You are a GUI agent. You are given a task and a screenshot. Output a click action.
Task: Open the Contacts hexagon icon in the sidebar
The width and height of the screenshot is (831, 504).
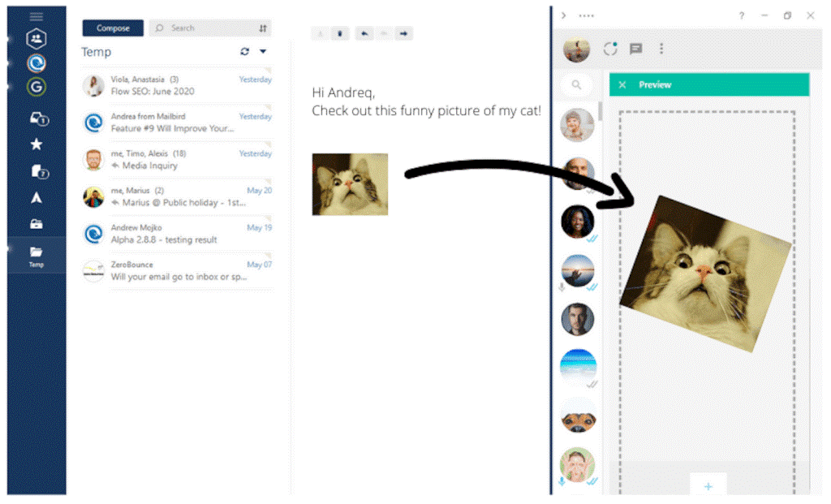coord(36,38)
